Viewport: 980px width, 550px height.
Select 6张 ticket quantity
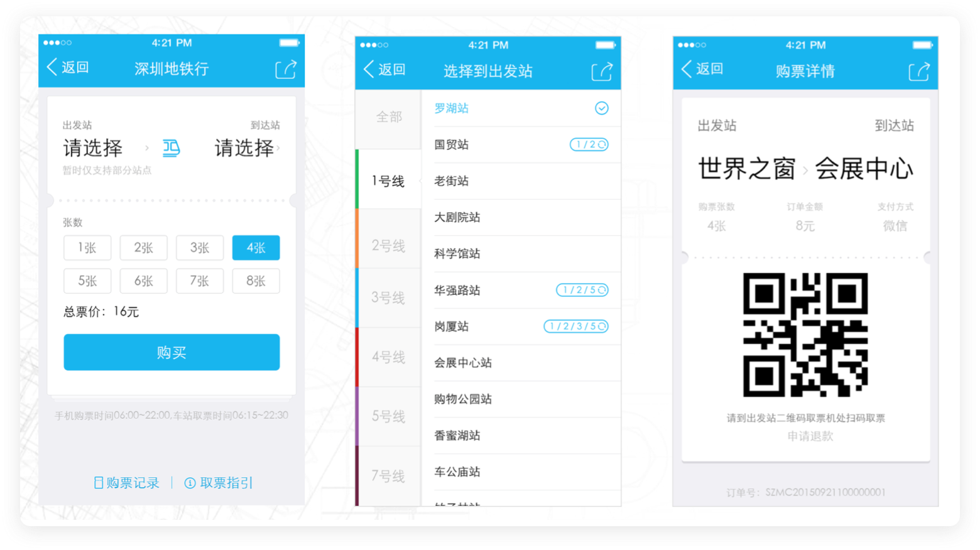[x=143, y=281]
